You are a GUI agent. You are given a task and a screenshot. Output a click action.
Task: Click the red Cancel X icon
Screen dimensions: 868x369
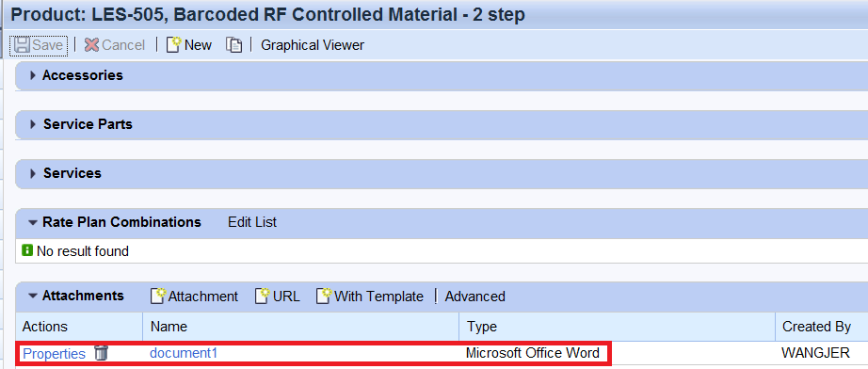point(91,45)
